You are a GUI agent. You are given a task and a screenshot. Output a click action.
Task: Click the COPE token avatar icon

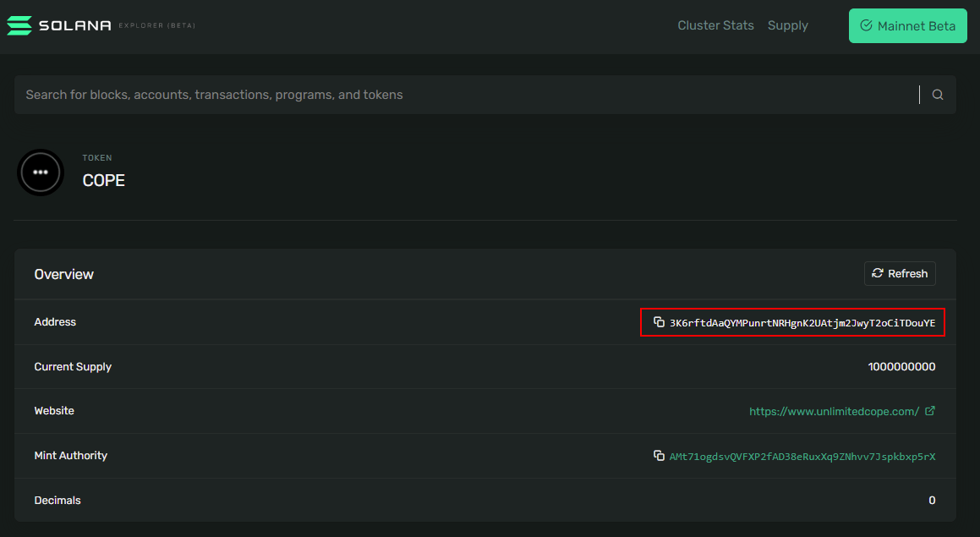41,173
